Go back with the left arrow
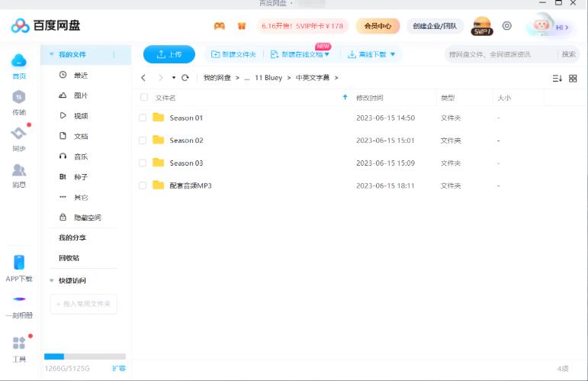Image resolution: width=588 pixels, height=381 pixels. click(x=143, y=78)
